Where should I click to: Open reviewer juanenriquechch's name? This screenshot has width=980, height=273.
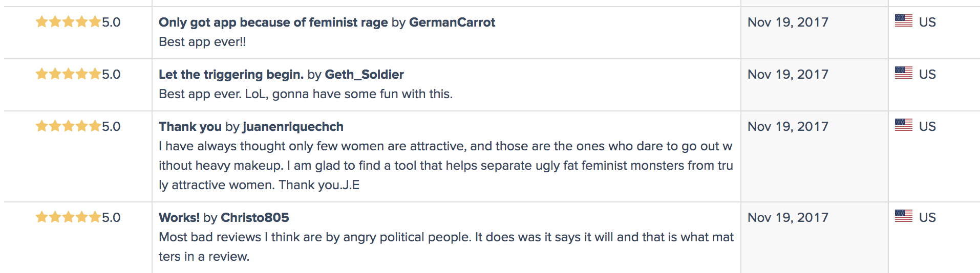coord(293,127)
